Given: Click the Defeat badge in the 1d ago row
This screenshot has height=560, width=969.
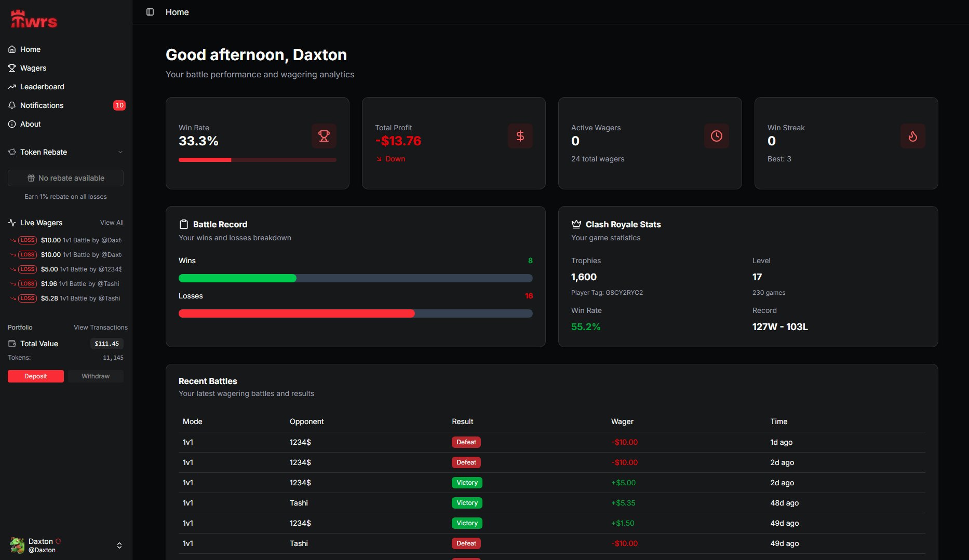Looking at the screenshot, I should pos(466,442).
